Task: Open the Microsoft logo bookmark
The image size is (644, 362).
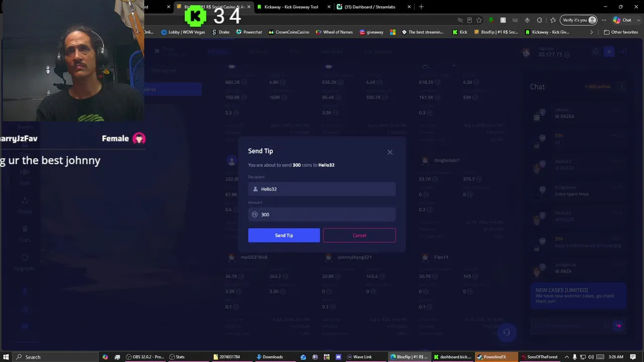Action: click(x=393, y=32)
